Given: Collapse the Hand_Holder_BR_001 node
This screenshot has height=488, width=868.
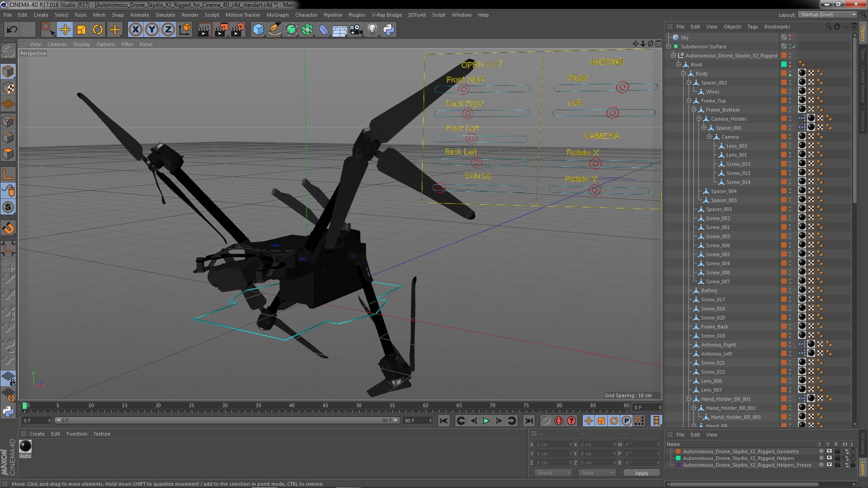Looking at the screenshot, I should (x=689, y=399).
